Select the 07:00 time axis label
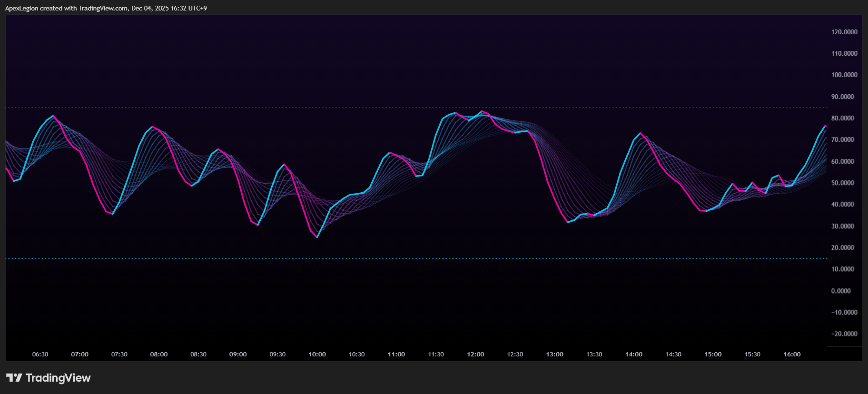 coord(79,354)
